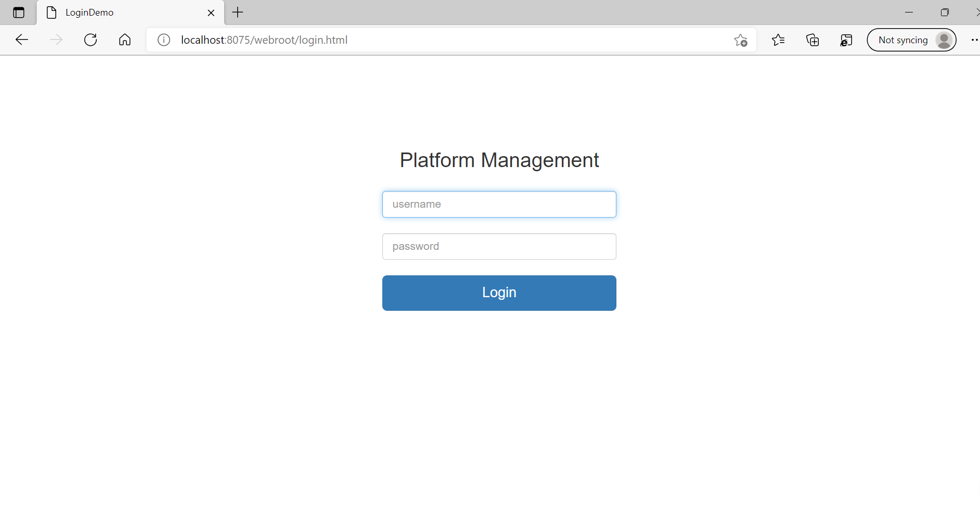980x520 pixels.
Task: Open the Settings and more menu
Action: pos(975,40)
